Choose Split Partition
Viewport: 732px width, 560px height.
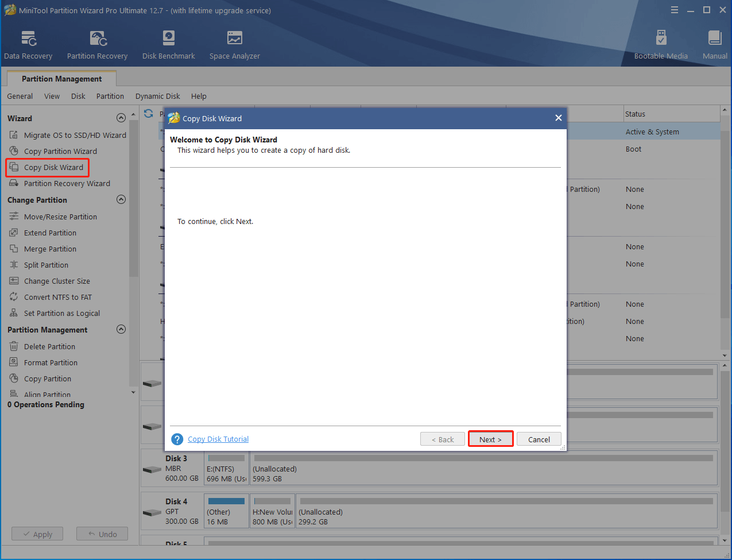pos(39,265)
